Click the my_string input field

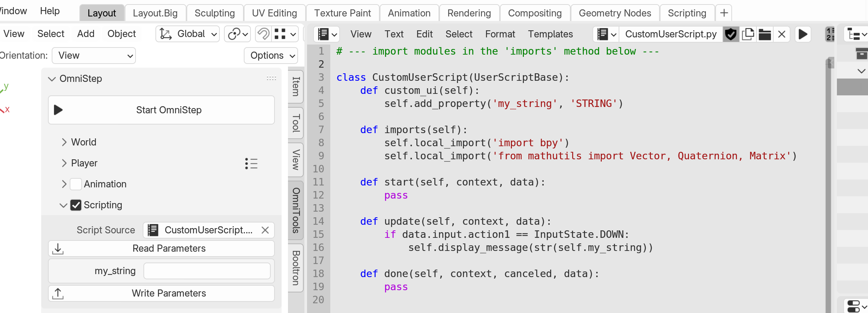coord(207,271)
